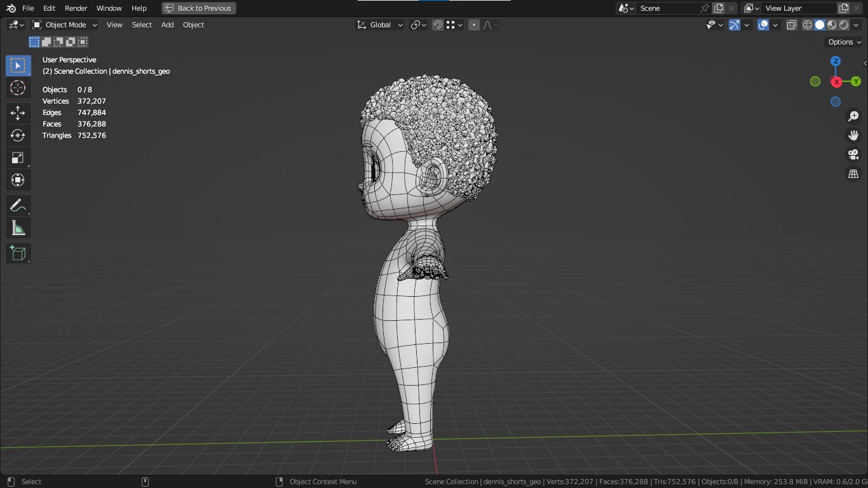Select the Annotate pencil tool
This screenshot has height=488, width=868.
[x=18, y=206]
